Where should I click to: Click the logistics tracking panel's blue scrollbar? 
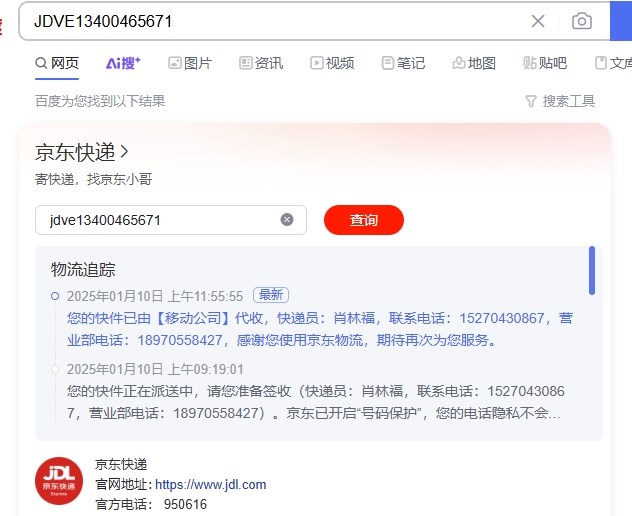pos(592,270)
